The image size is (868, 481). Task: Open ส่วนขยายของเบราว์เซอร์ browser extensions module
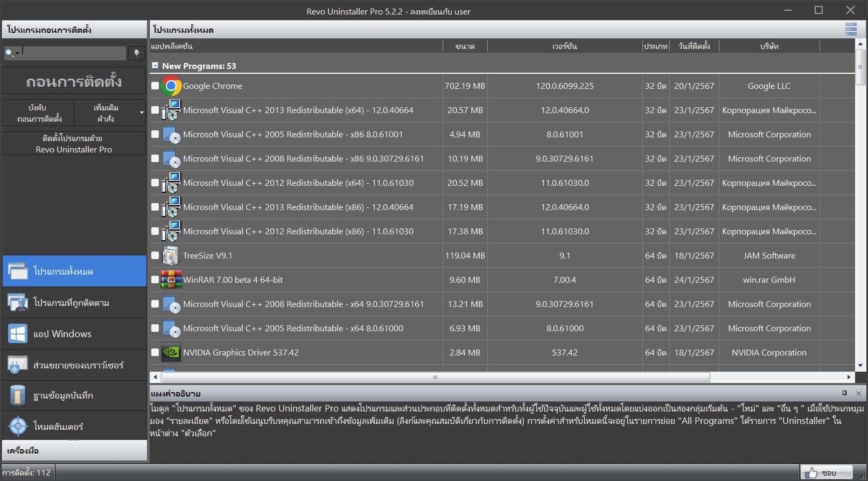[74, 365]
